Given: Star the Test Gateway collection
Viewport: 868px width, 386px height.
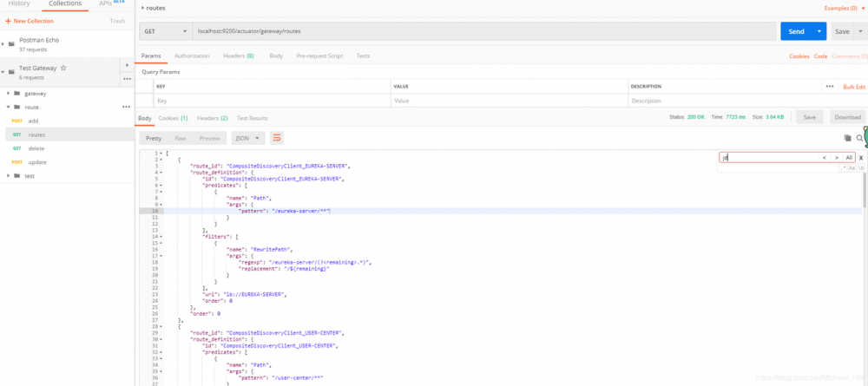Looking at the screenshot, I should click(63, 68).
